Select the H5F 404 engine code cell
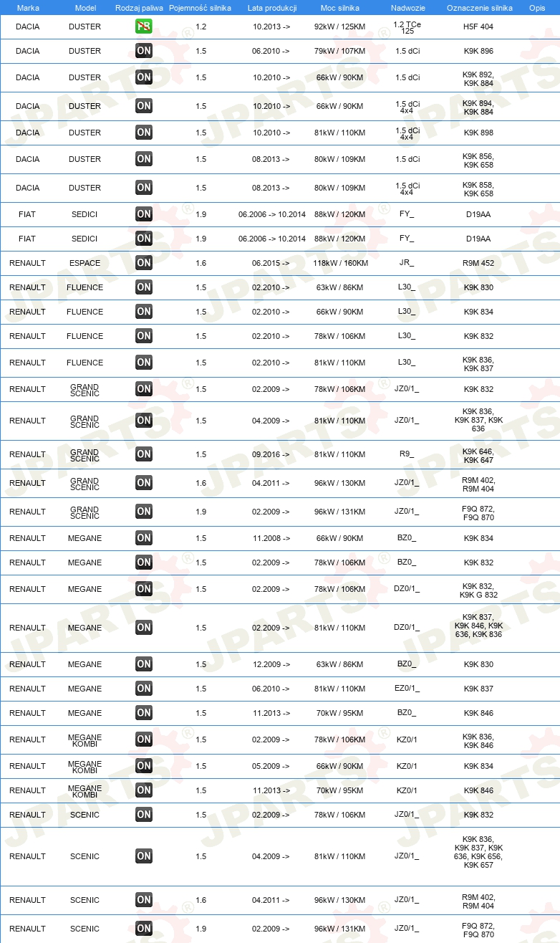The image size is (560, 943). pyautogui.click(x=478, y=27)
